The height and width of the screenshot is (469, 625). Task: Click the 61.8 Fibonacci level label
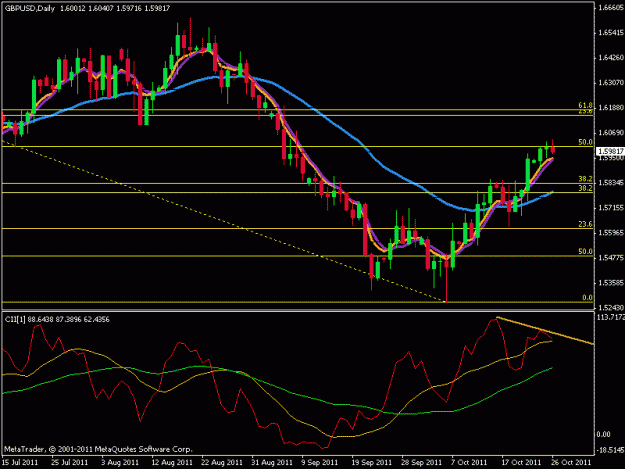tap(585, 105)
